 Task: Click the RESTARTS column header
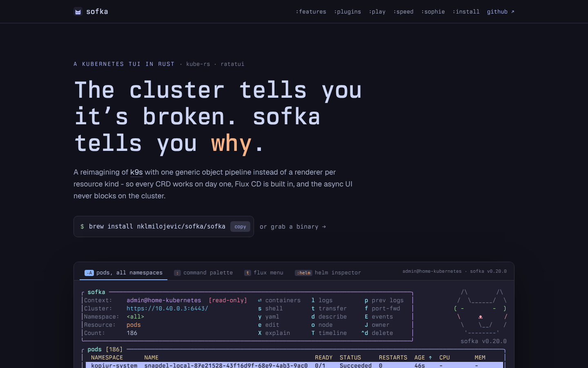[393, 357]
